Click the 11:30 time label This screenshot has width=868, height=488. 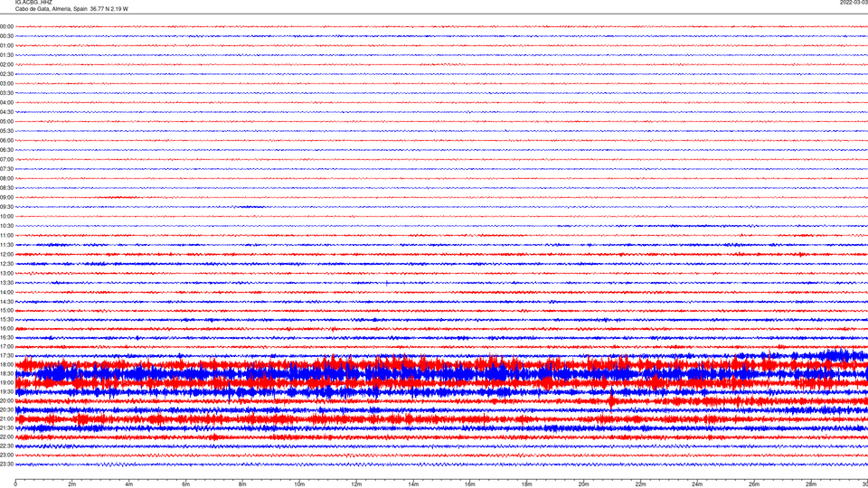click(6, 245)
